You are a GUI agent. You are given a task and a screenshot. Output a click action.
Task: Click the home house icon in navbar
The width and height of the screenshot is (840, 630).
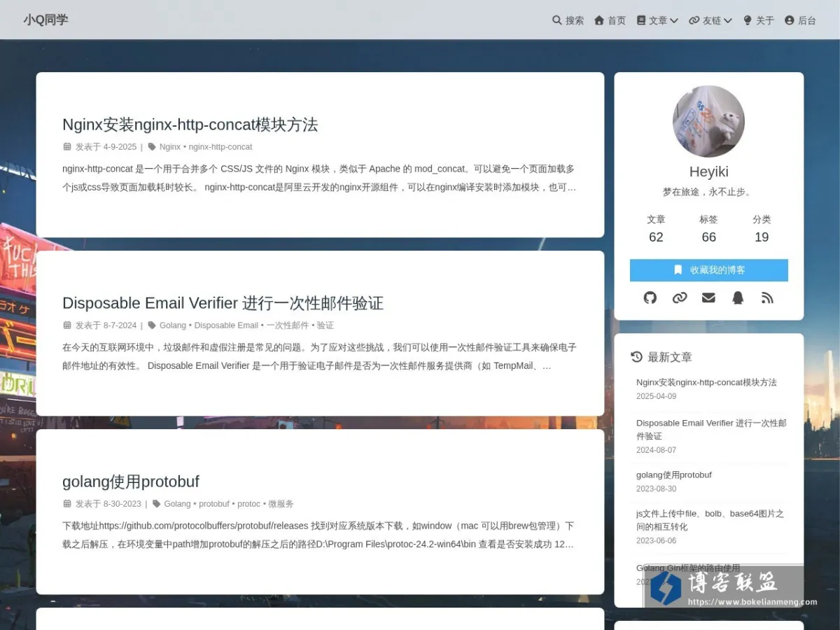(x=599, y=20)
